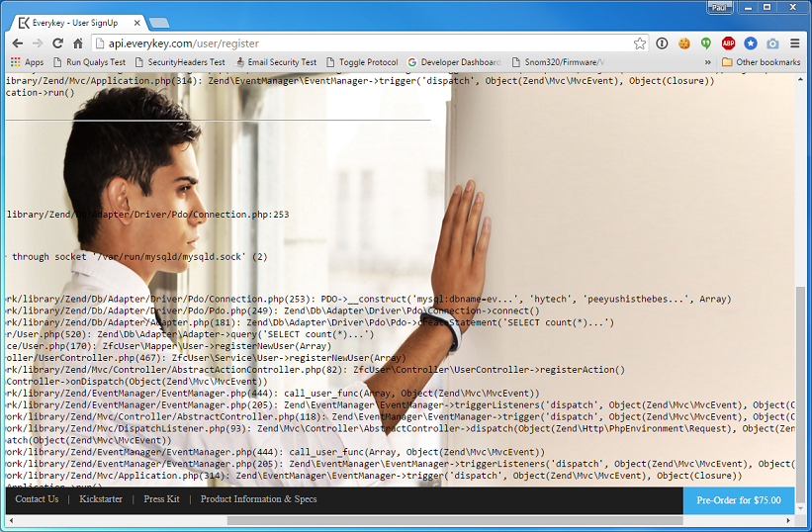
Task: Click the cookie extension icon
Action: pyautogui.click(x=683, y=44)
